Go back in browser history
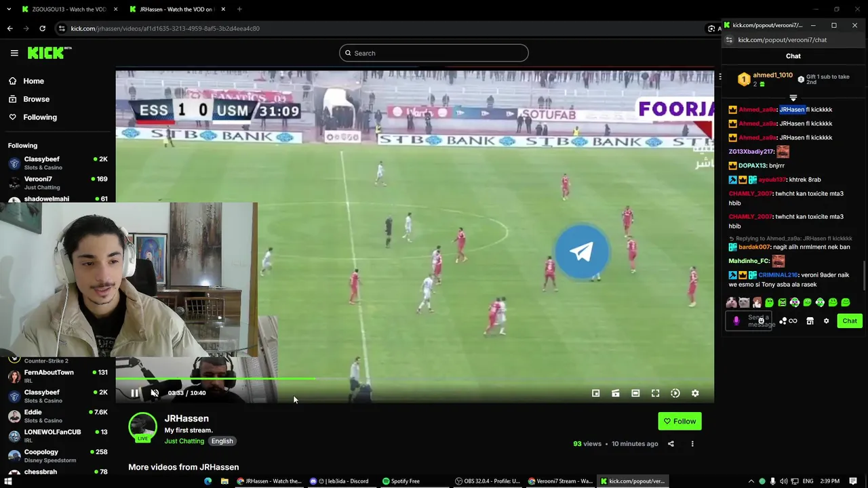 (x=9, y=28)
